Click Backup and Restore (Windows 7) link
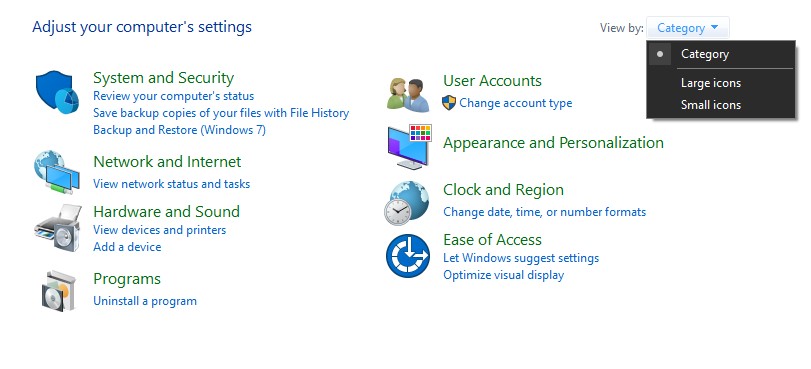811x369 pixels. (x=179, y=130)
